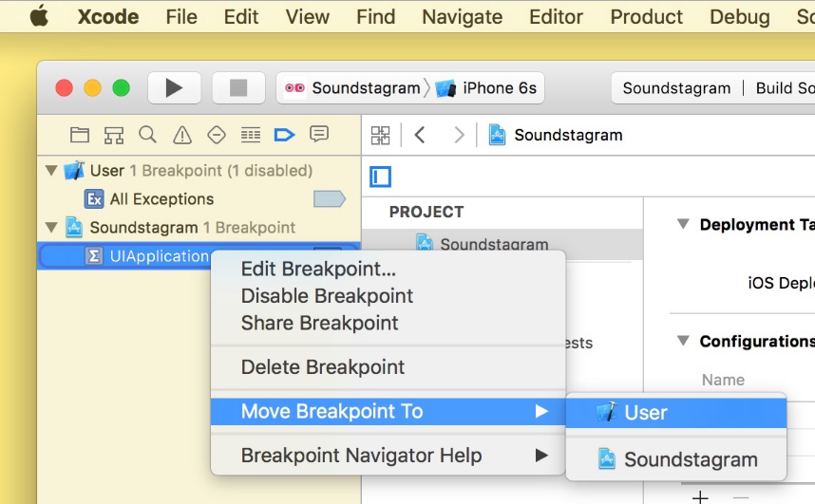Choose Edit Breakpoint… from context menu
This screenshot has height=504, width=815.
pos(388,270)
